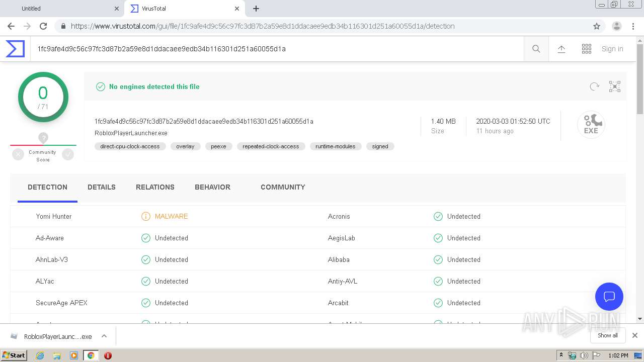Click the direct-cpu-clock-access tag
Screen dimensions: 644x362
pos(130,146)
